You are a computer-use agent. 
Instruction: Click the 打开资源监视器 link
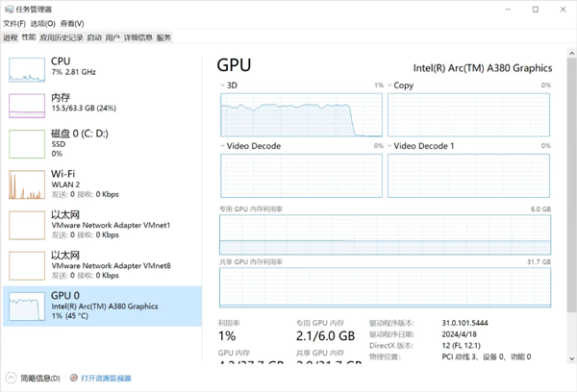pos(106,379)
